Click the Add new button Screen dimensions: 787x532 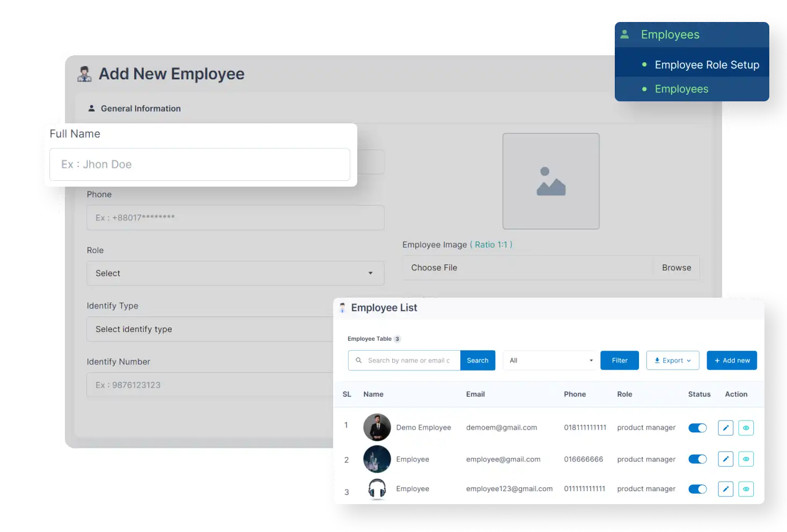731,360
